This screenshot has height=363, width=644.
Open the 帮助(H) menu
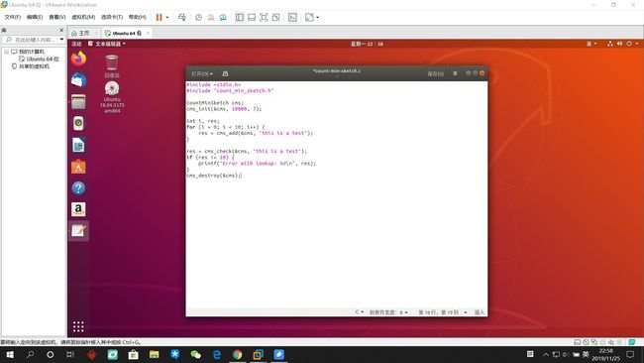(138, 17)
